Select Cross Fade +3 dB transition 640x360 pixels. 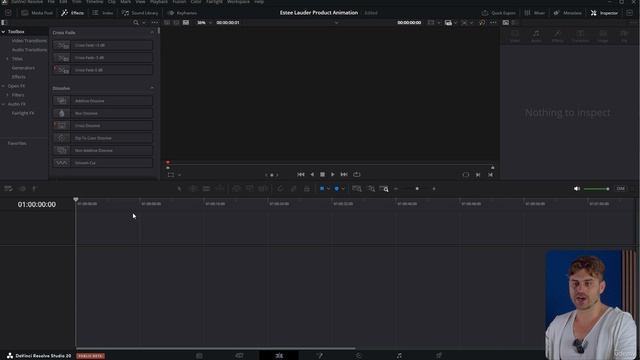click(102, 45)
